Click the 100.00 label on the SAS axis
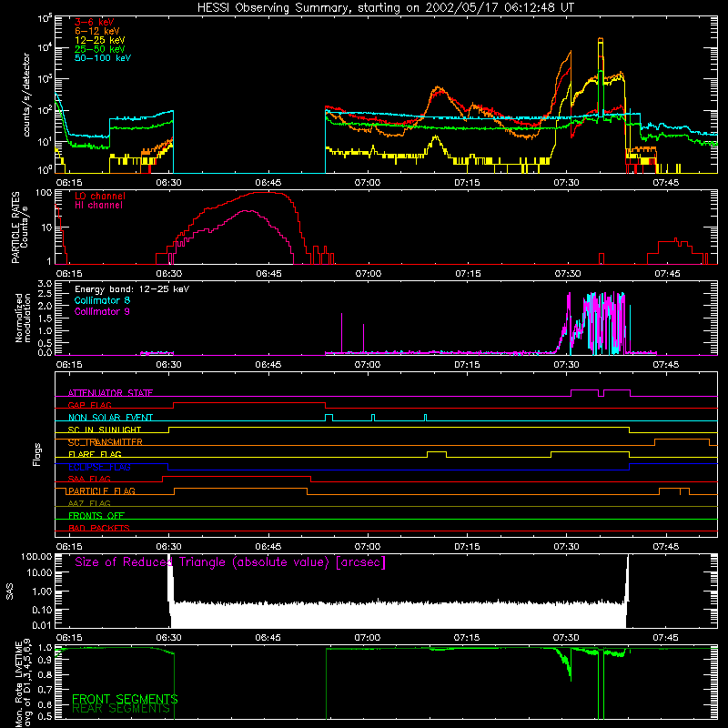Screen dimensions: 728x728 click(36, 557)
